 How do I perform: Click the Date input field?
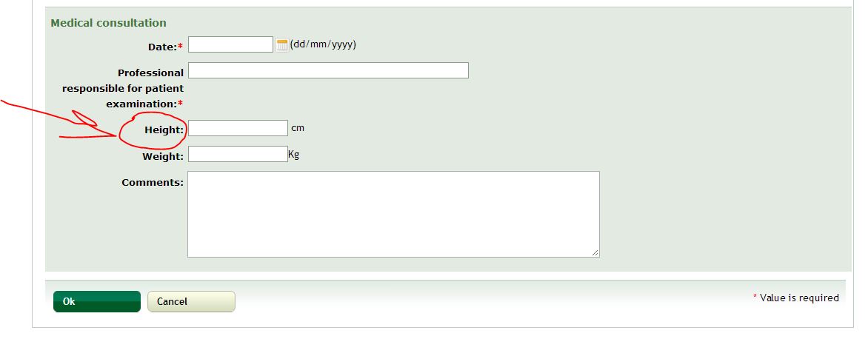click(231, 45)
